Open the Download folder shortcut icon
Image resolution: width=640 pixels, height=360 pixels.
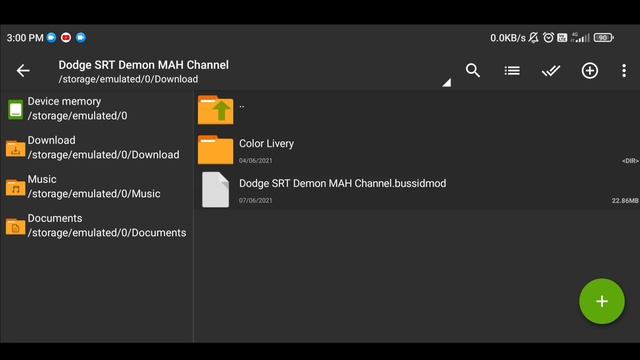point(16,148)
